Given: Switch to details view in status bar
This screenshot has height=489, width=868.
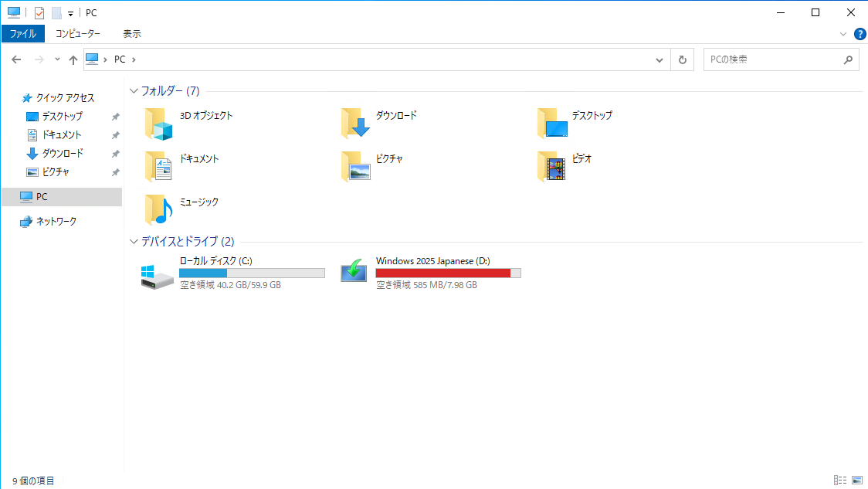Looking at the screenshot, I should point(840,481).
